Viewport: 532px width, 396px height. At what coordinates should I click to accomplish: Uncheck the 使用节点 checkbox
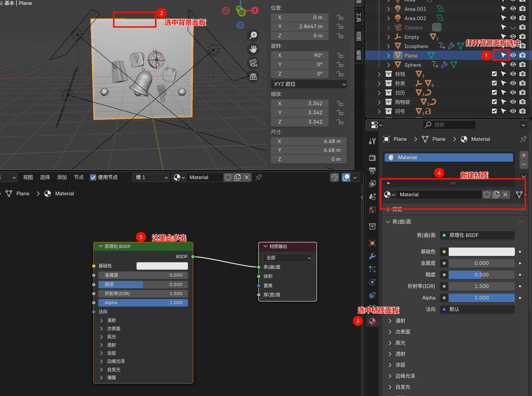click(93, 177)
